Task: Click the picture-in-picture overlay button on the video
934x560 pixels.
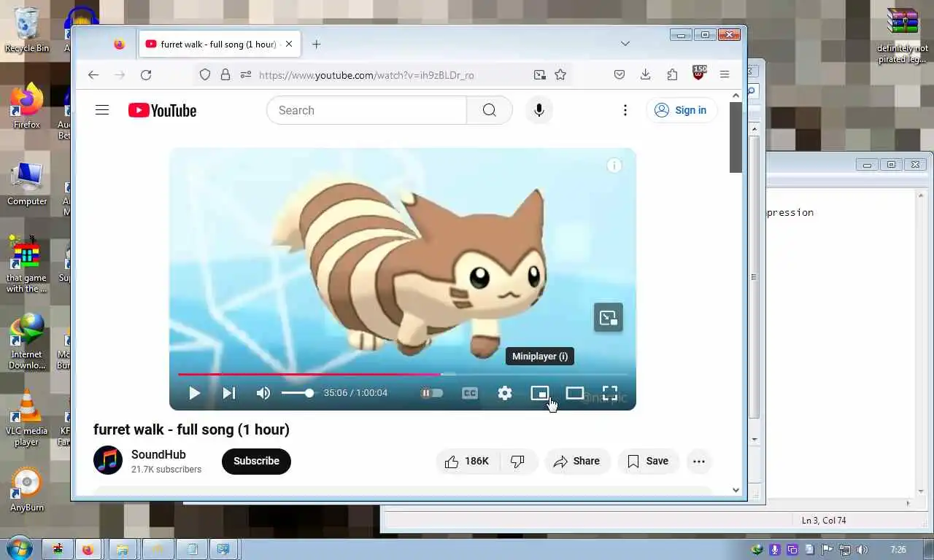Action: point(609,317)
